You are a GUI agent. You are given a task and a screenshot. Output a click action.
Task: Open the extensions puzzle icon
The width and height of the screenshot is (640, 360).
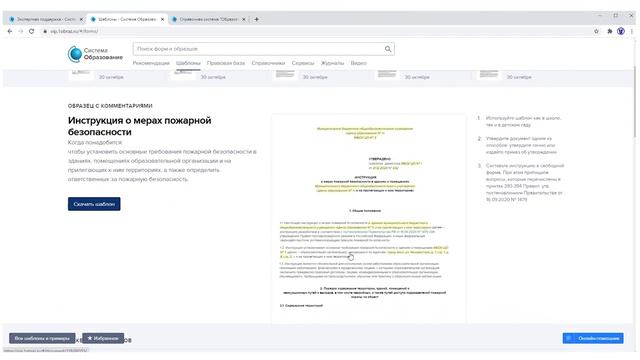[x=610, y=31]
